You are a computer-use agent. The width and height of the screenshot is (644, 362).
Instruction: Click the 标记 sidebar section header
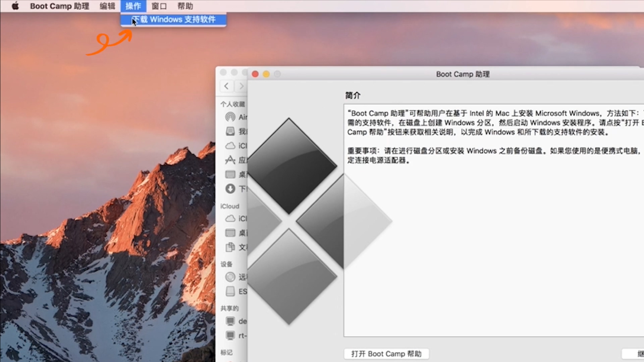226,352
